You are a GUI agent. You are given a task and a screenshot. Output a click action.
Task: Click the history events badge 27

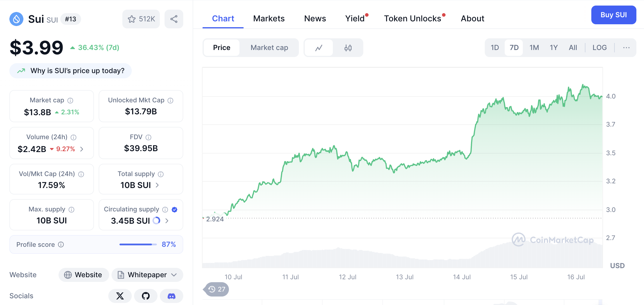pyautogui.click(x=216, y=290)
